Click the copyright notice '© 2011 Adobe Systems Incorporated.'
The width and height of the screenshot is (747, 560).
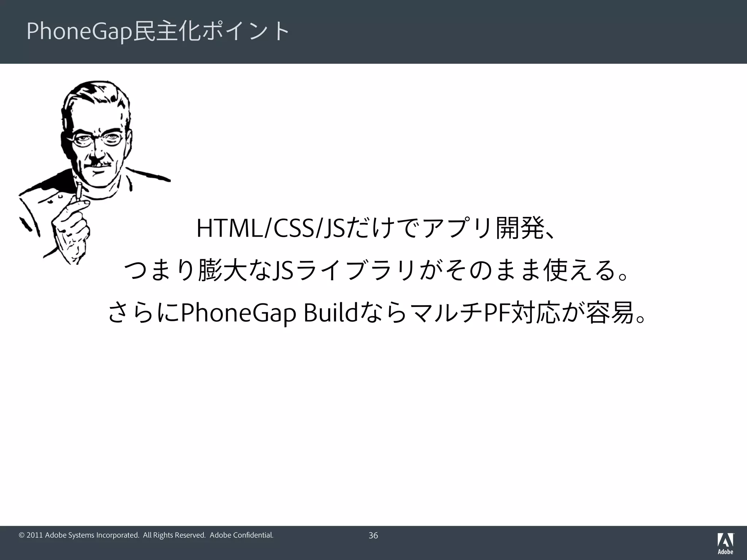(x=79, y=535)
